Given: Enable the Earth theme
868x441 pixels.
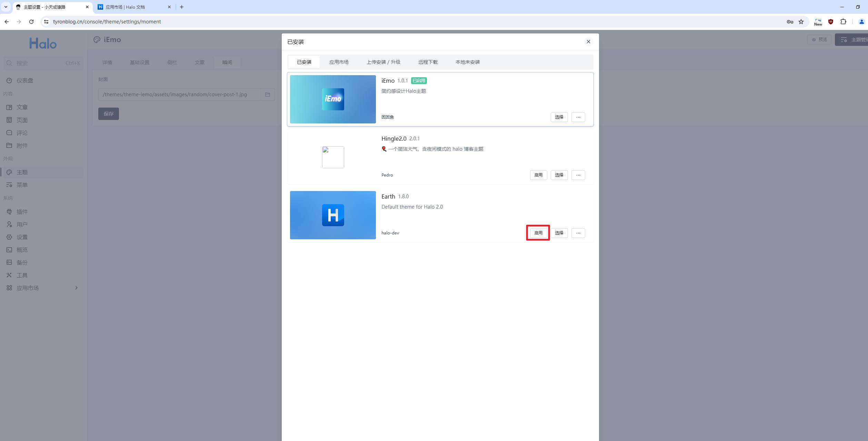Looking at the screenshot, I should (x=538, y=233).
